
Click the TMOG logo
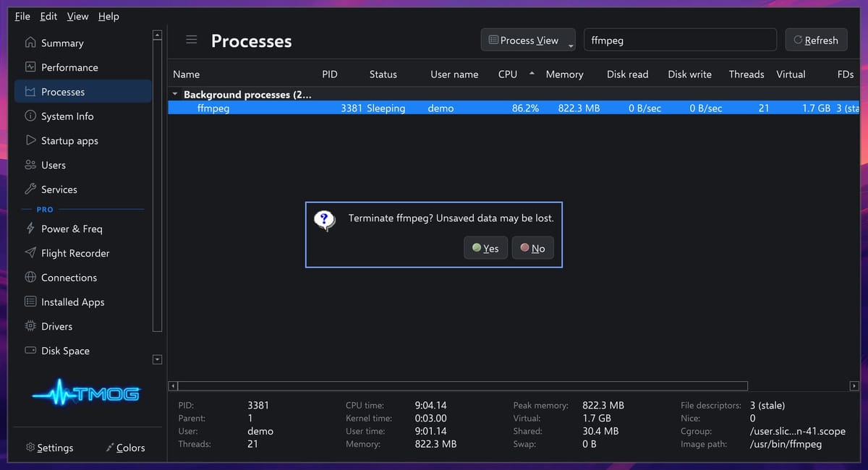pyautogui.click(x=86, y=394)
